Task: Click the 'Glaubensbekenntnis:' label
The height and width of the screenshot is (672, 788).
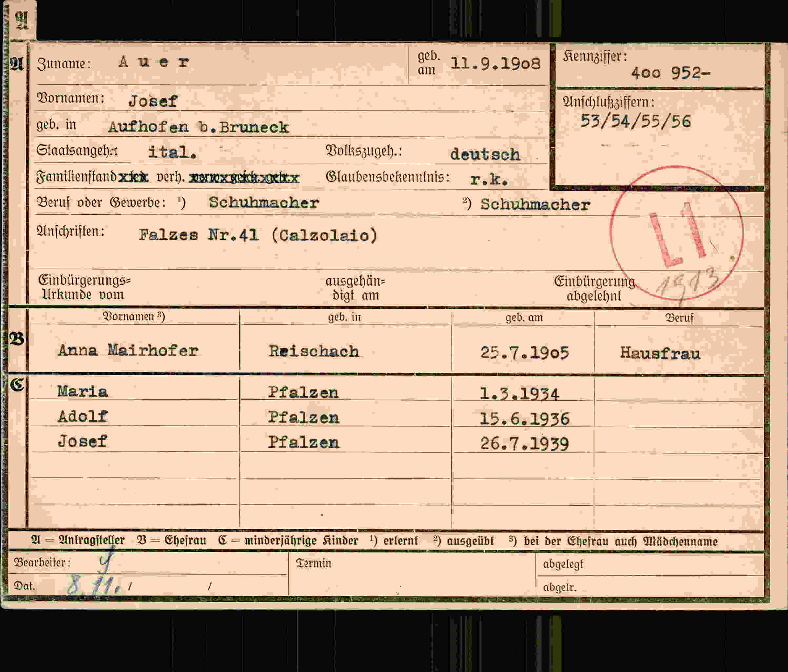Action: click(x=388, y=177)
